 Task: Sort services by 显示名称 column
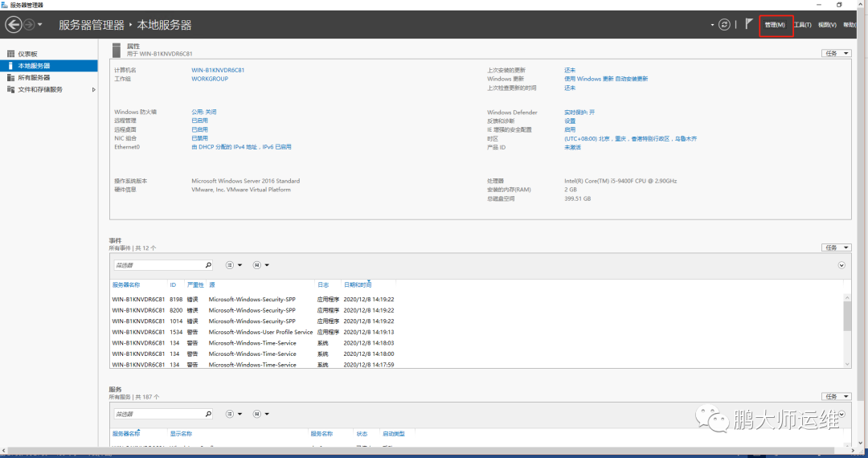[181, 434]
